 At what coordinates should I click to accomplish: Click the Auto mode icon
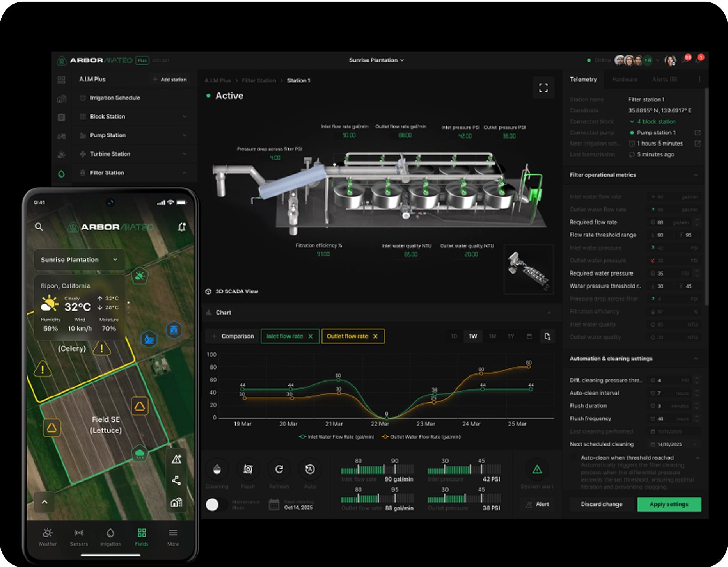pyautogui.click(x=310, y=469)
